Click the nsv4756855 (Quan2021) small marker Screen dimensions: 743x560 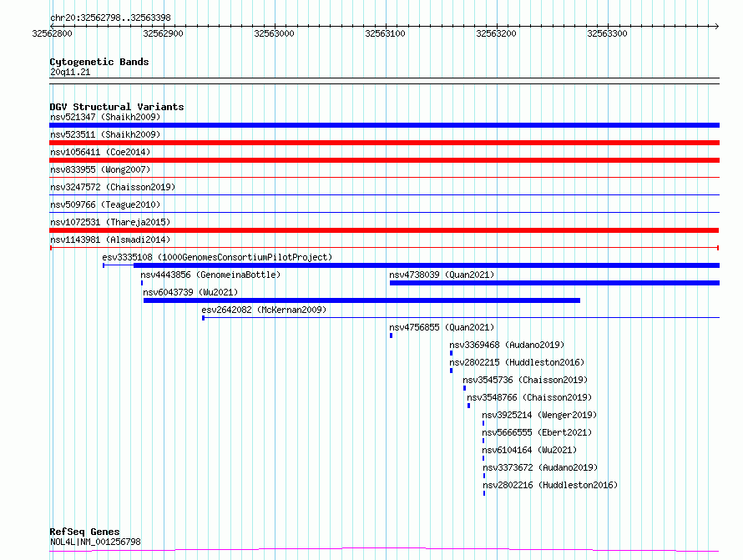pos(391,335)
